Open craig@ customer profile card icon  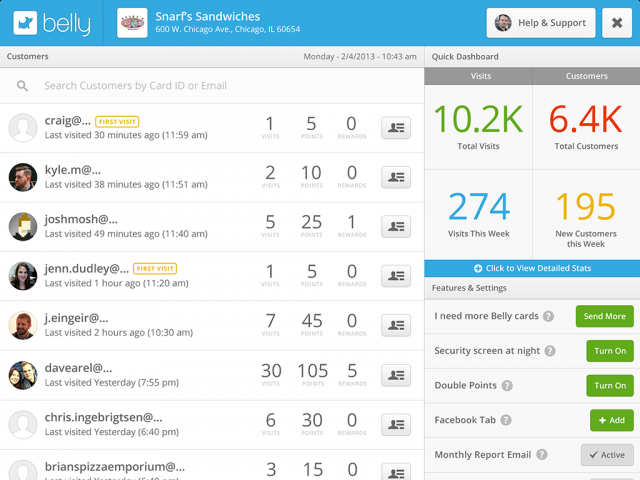pos(396,128)
